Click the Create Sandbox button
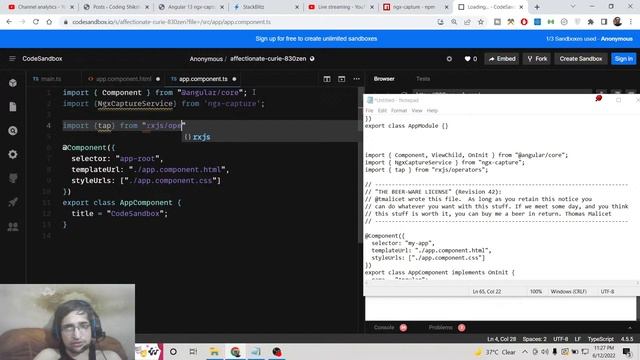Viewport: 640px width, 360px height. point(580,59)
